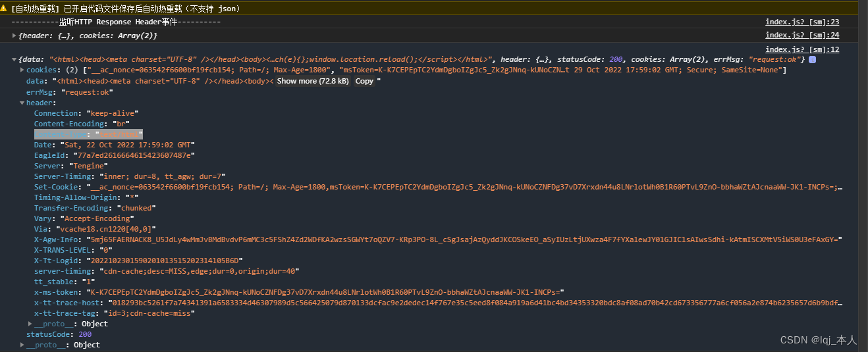Select the Server-Timing inner dur row

[x=130, y=176]
